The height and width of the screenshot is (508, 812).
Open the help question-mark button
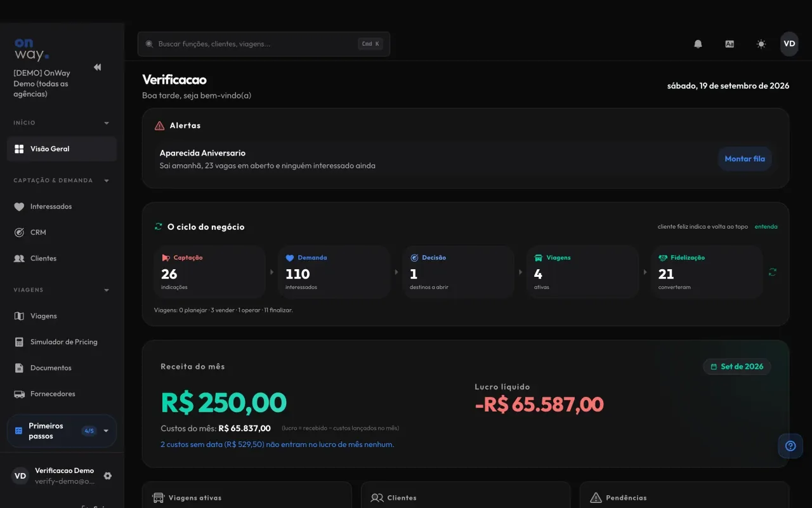click(790, 446)
